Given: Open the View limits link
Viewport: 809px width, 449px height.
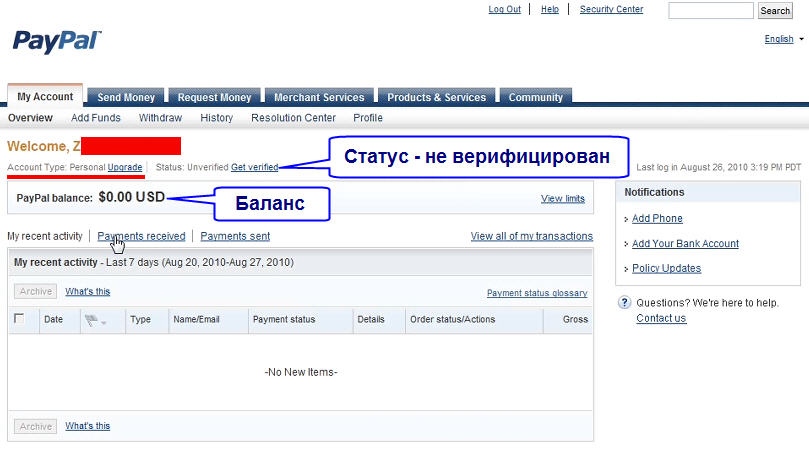Looking at the screenshot, I should 563,198.
